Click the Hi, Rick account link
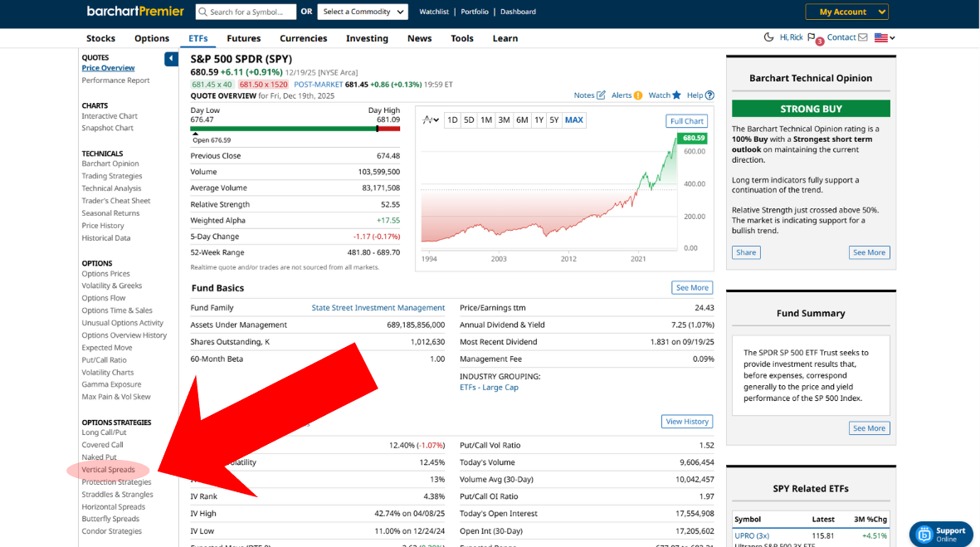This screenshot has height=547, width=980. click(792, 37)
